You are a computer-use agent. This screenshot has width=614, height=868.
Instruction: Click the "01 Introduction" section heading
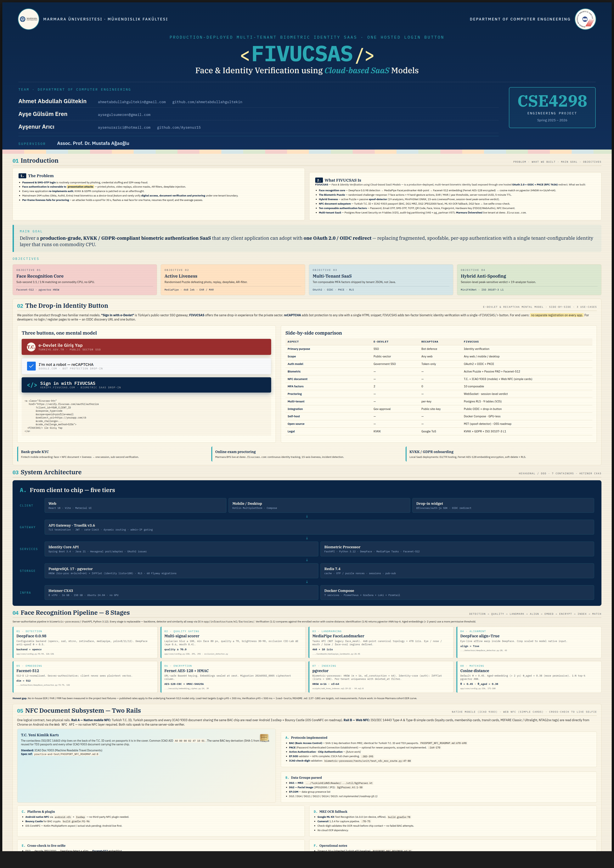tap(36, 161)
